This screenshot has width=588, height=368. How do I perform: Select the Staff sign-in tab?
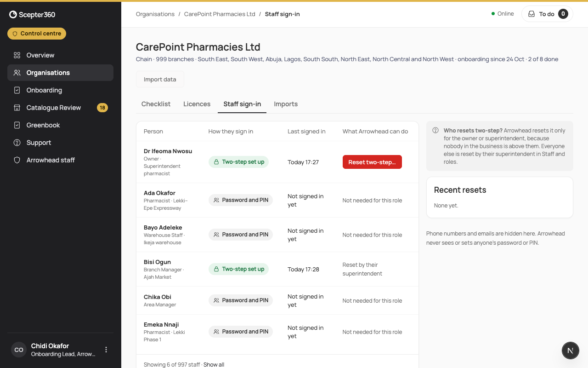click(242, 104)
